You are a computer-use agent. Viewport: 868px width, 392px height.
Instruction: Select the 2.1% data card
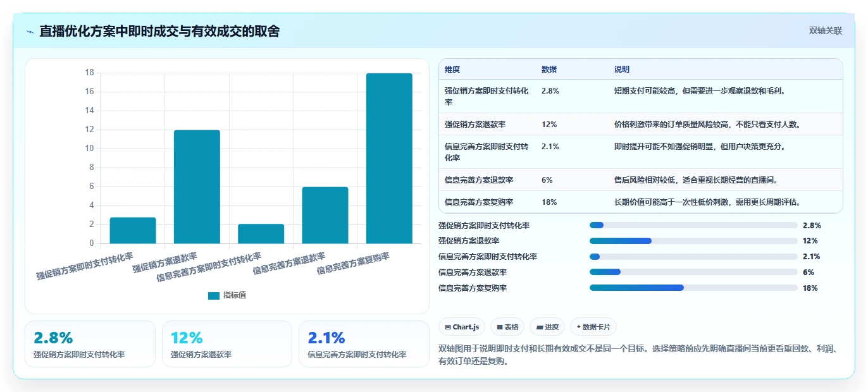(x=364, y=344)
